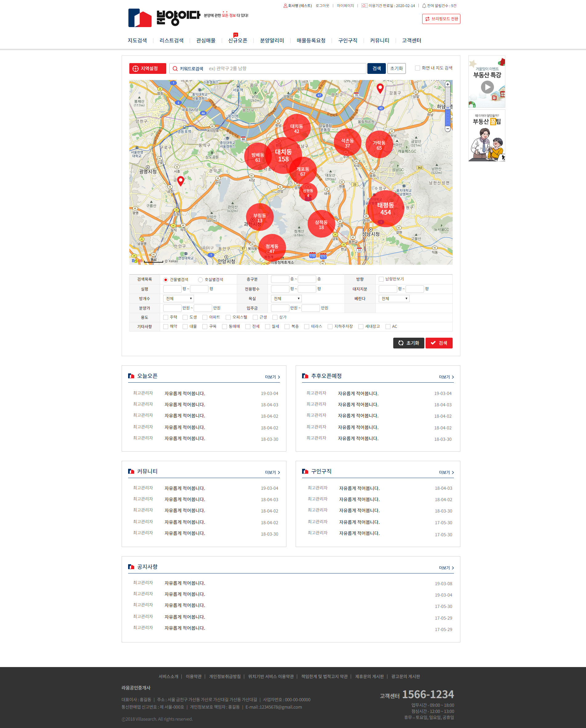Zoom out the map with minus
Viewport: 586px width, 728px height.
point(447,129)
